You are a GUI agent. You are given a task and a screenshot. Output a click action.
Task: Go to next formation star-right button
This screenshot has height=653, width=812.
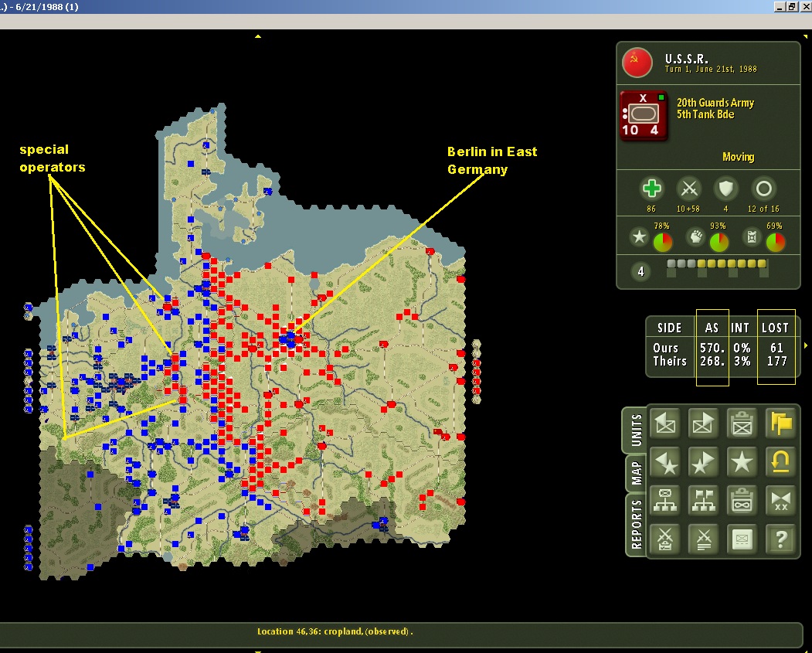[x=703, y=462]
